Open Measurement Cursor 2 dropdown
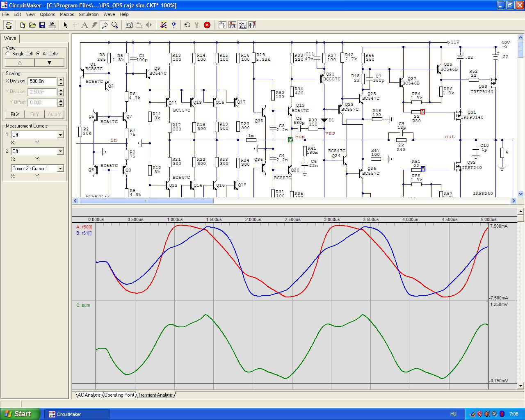The image size is (525, 420). [60, 151]
